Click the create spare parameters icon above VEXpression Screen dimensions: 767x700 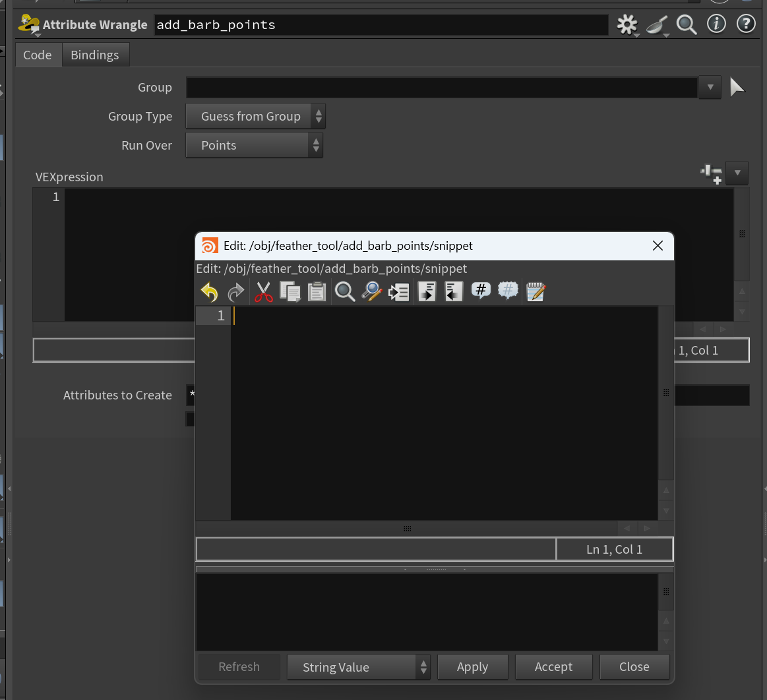click(x=711, y=174)
